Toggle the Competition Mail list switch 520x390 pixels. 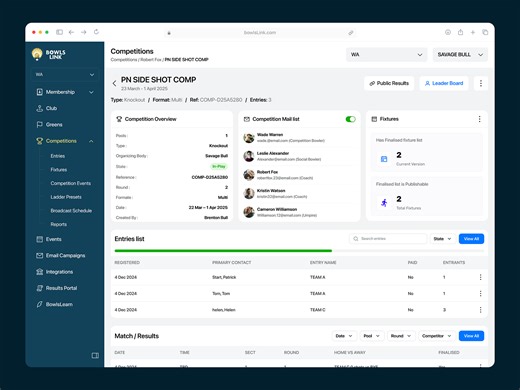[x=350, y=119]
